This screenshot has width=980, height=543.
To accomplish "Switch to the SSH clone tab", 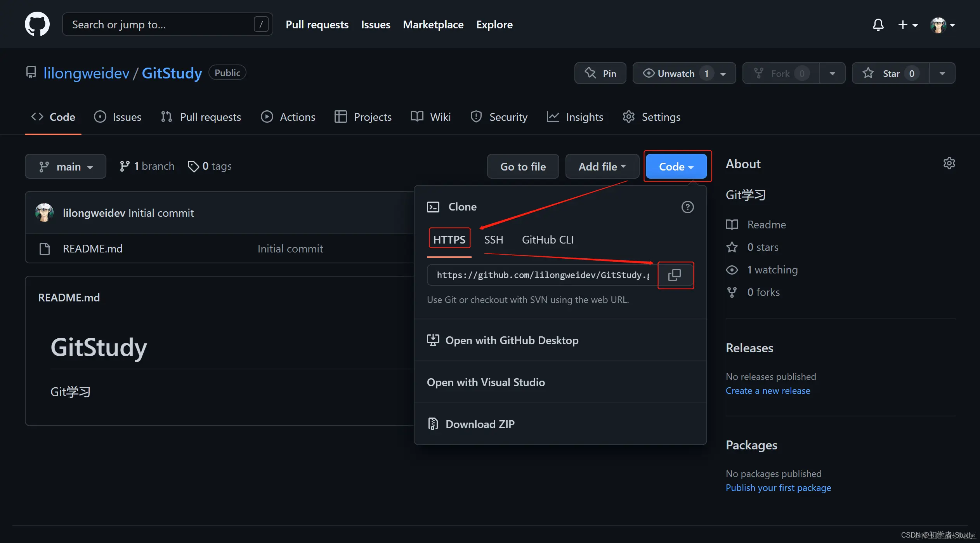I will 493,240.
